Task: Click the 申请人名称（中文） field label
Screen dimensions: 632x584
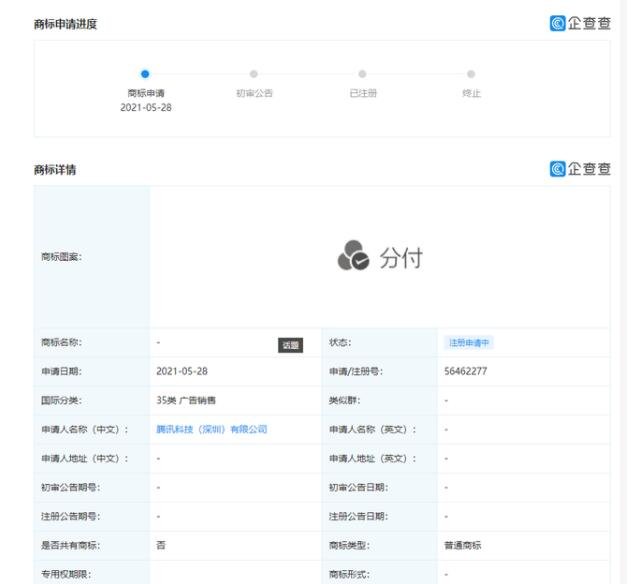Action: coord(85,429)
